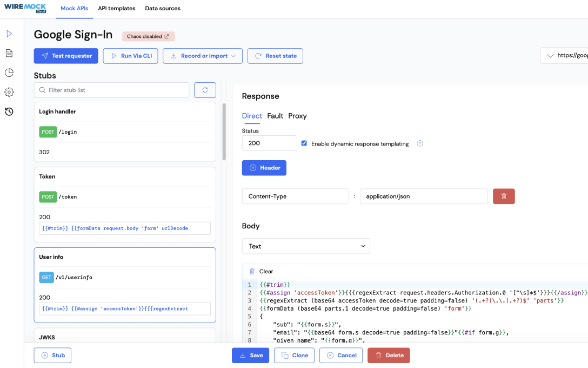
Task: Click the red trash icon for Content-Type header
Action: tap(504, 196)
